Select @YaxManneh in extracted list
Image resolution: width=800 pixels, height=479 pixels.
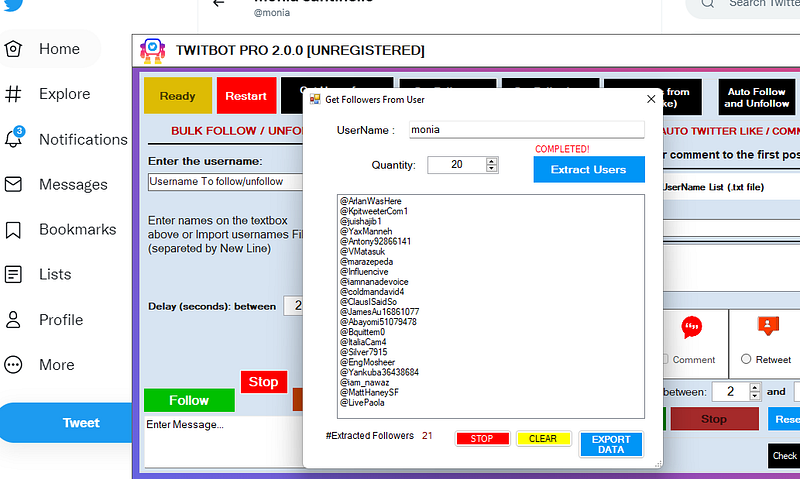point(366,232)
